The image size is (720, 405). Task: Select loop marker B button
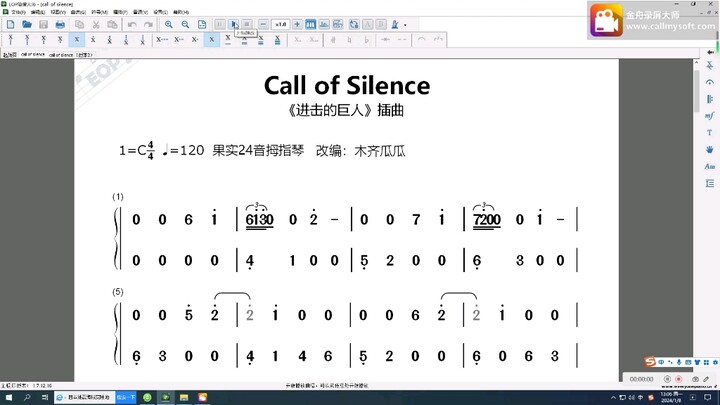(x=381, y=24)
